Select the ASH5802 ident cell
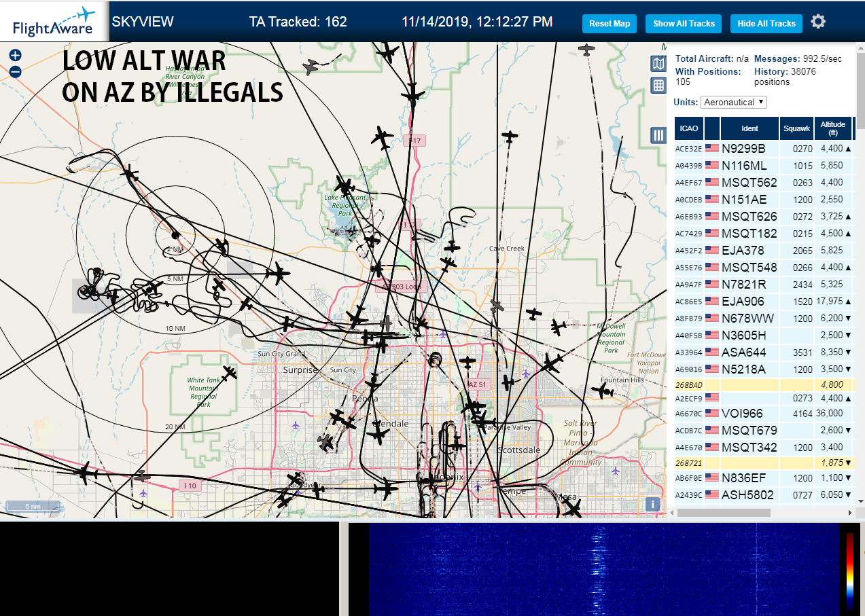 pyautogui.click(x=749, y=494)
